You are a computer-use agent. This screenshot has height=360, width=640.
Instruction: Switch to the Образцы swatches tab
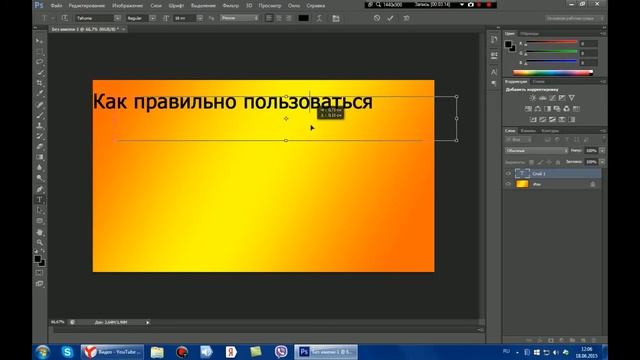pyautogui.click(x=529, y=33)
